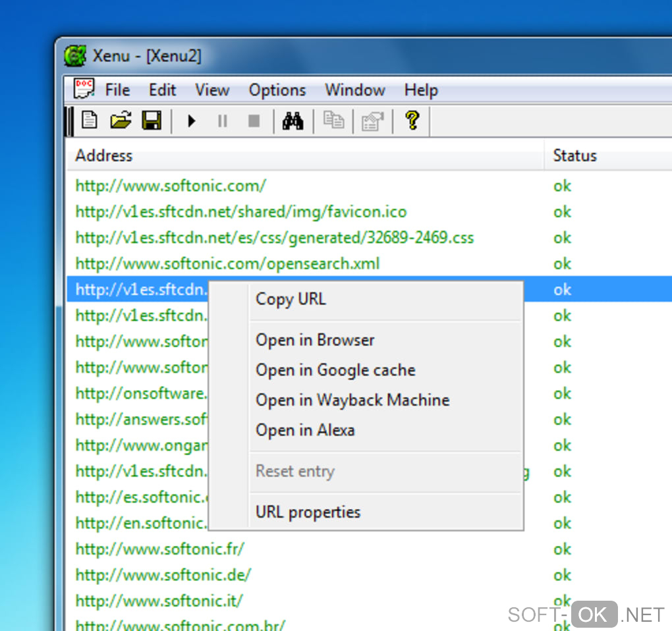Click the Copy toolbar icon

pos(333,121)
